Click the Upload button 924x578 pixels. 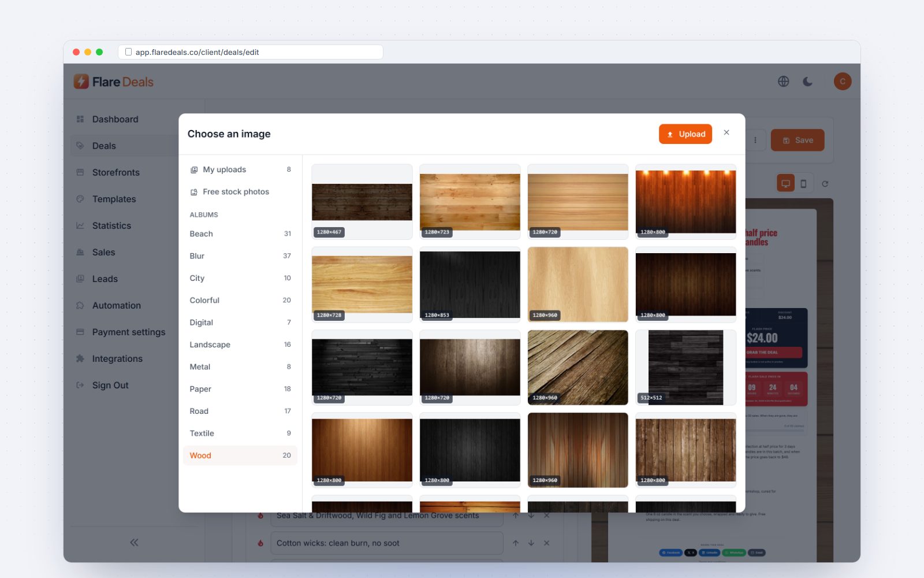685,134
